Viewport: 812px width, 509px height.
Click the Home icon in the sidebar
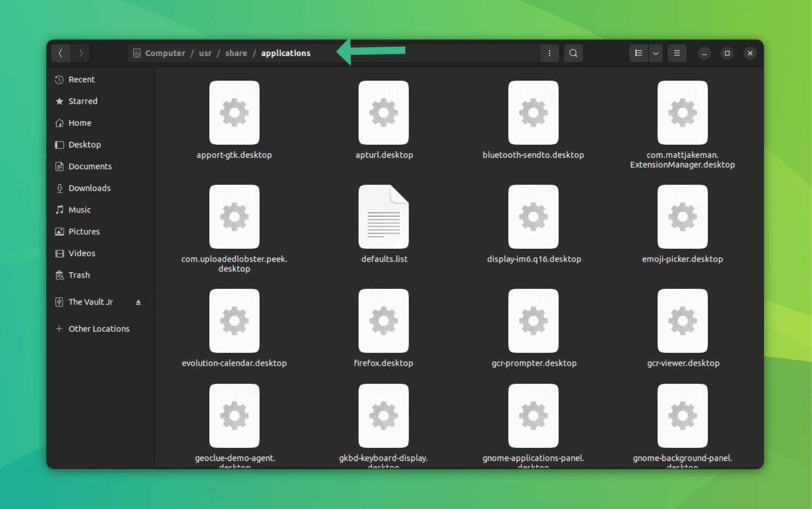(59, 123)
